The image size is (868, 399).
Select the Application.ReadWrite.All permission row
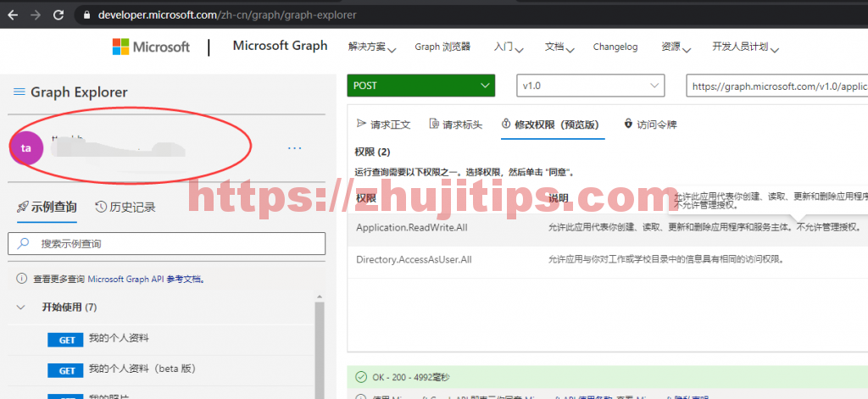pyautogui.click(x=607, y=227)
